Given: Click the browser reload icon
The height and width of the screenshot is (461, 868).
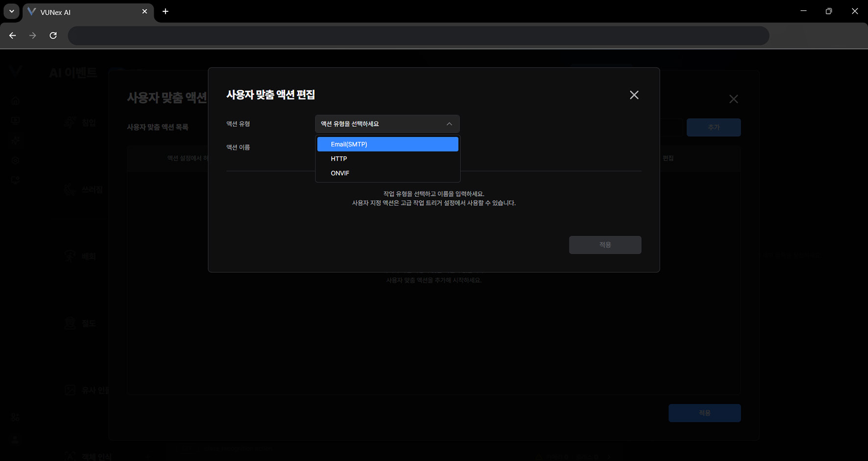Looking at the screenshot, I should [53, 35].
